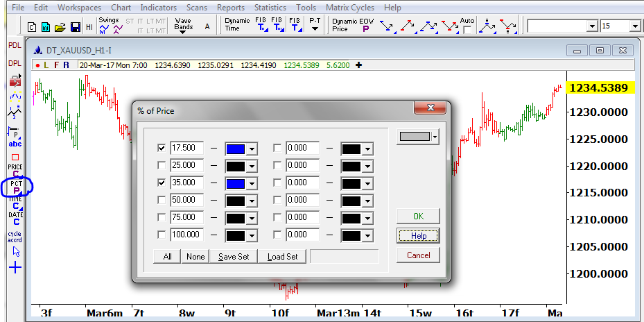Save using the floppy disk icon
This screenshot has height=322, width=644.
pos(75,27)
